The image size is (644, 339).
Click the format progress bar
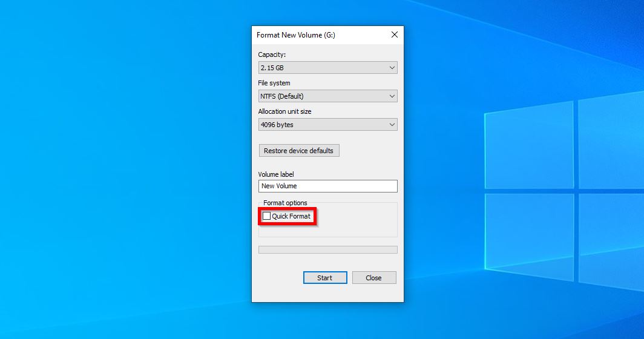point(328,250)
